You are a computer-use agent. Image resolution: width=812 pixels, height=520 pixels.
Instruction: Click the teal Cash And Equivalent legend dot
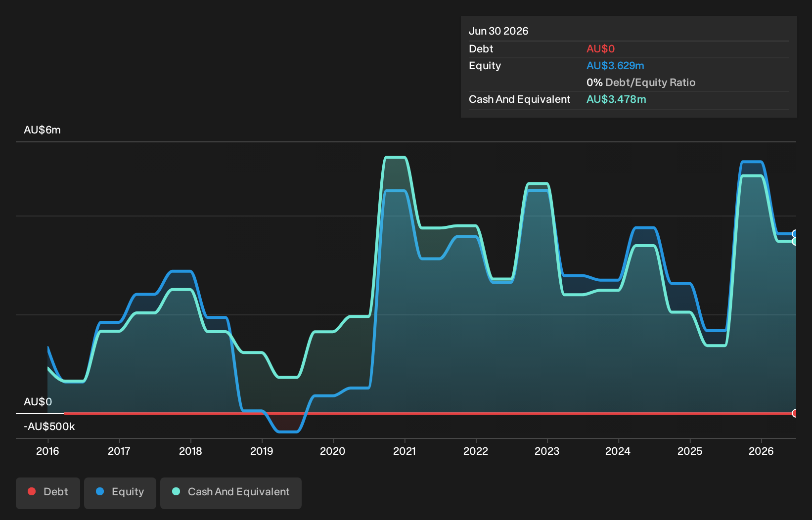[x=176, y=491]
